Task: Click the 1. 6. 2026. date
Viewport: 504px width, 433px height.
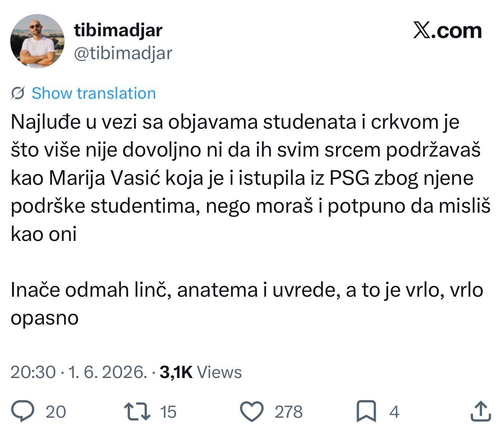Action: pos(107,372)
